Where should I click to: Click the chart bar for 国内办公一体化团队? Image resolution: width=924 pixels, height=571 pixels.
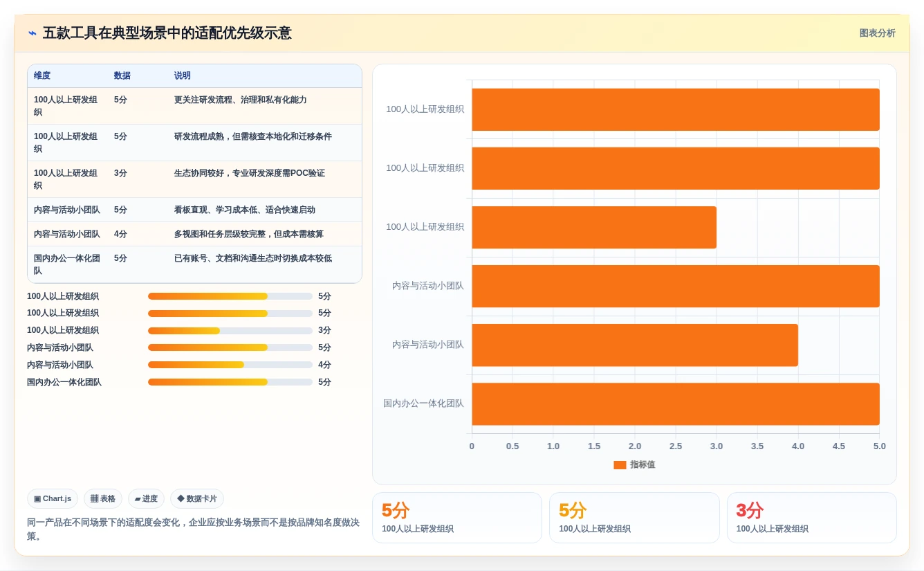(676, 404)
